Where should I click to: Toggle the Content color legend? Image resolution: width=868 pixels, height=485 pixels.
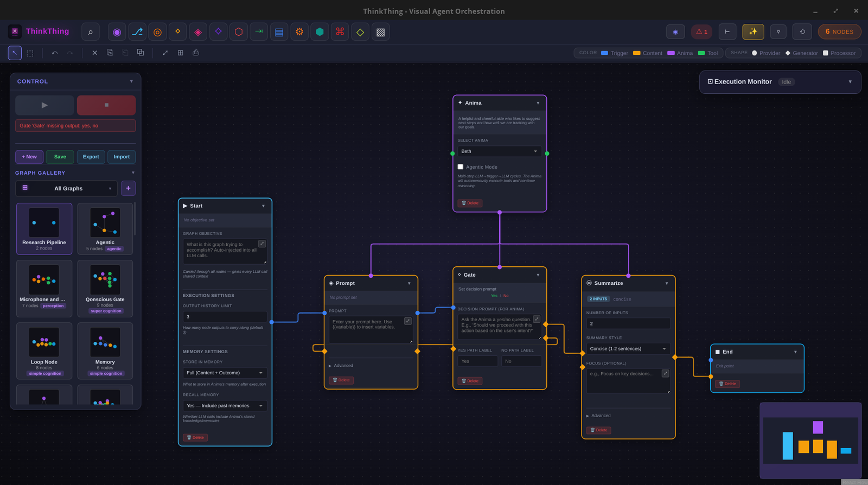click(x=648, y=53)
